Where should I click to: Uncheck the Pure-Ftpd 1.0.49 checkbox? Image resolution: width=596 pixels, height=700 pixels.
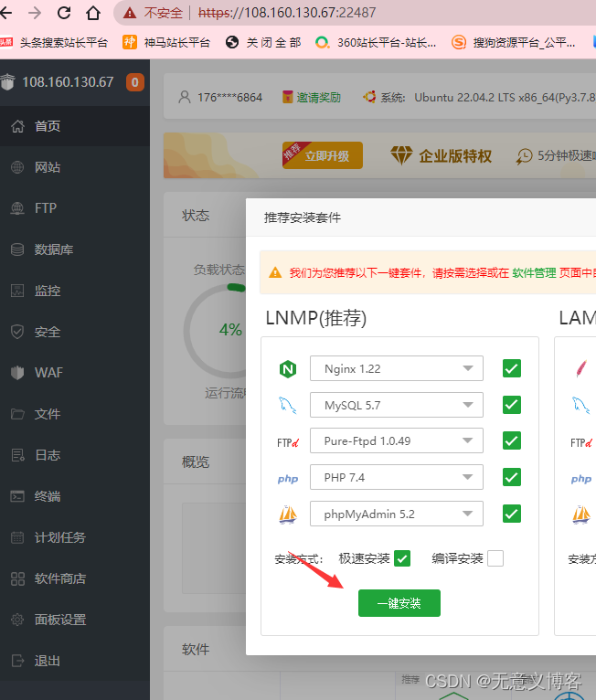point(512,440)
